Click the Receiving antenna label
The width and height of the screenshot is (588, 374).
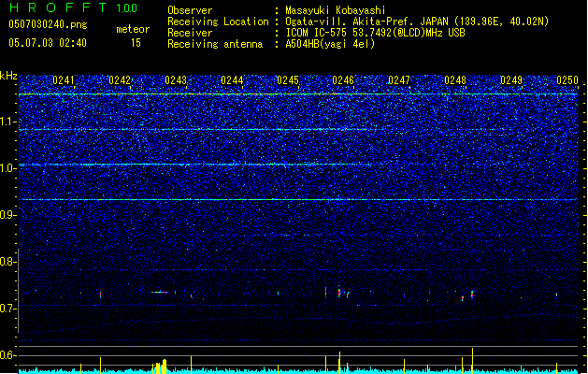(x=215, y=44)
